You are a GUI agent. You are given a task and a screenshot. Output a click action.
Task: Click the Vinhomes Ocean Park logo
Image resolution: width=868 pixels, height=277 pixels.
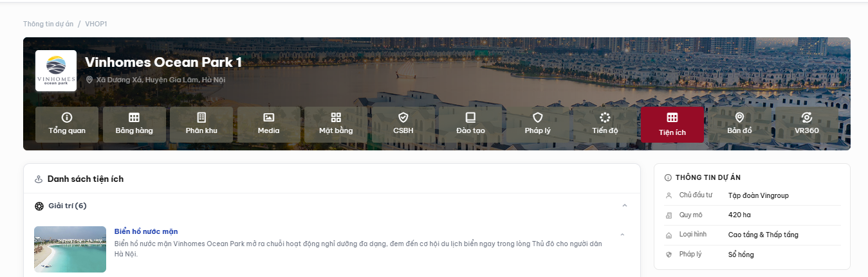(56, 71)
